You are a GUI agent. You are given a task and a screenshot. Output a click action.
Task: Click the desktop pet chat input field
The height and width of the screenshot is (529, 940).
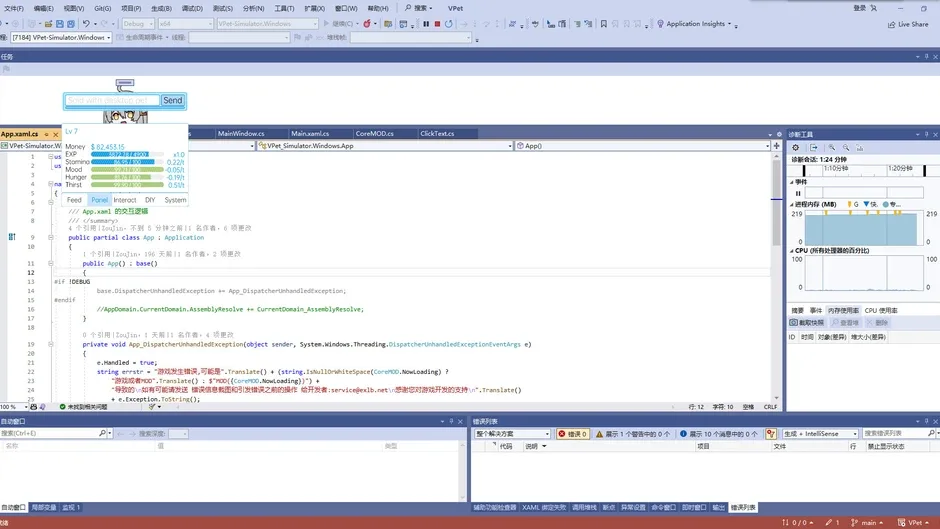coord(112,101)
